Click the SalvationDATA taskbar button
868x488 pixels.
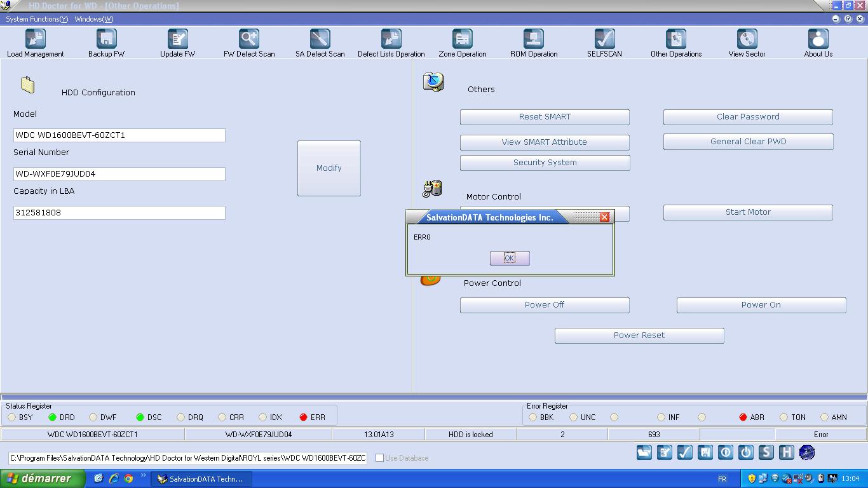[x=201, y=479]
